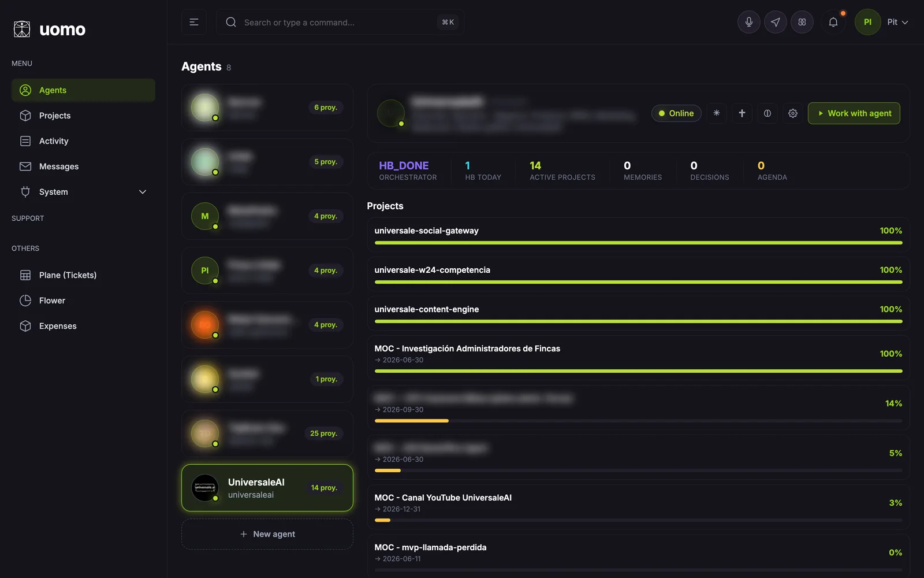Open MOC - Investigación Administradores de Fincas
Screen dimensions: 924x578
[x=638, y=358]
